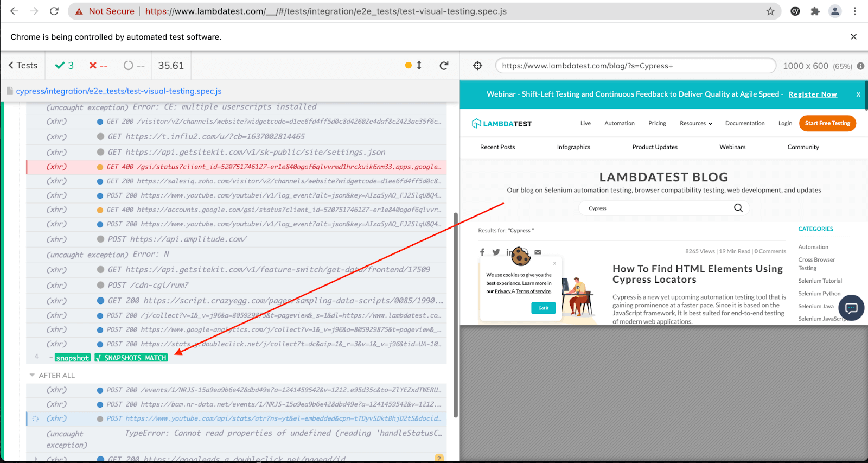The width and height of the screenshot is (868, 463).
Task: Open the Privacy policy link
Action: (x=502, y=291)
